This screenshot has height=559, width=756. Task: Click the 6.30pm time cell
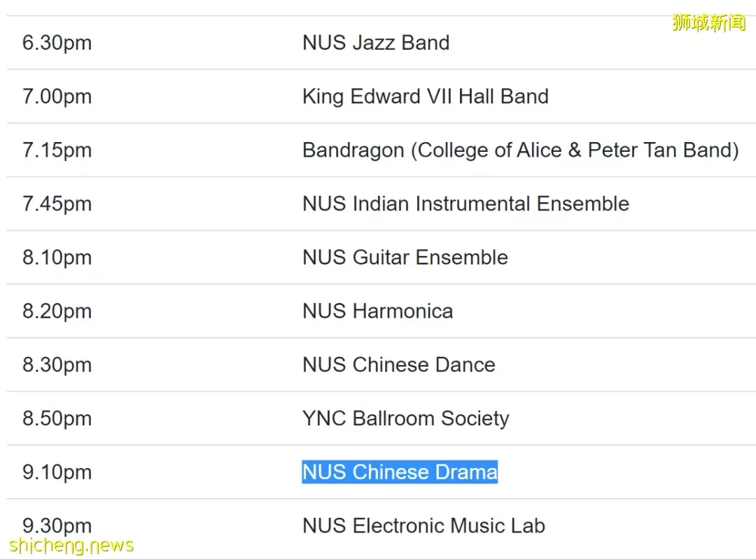[x=57, y=43]
